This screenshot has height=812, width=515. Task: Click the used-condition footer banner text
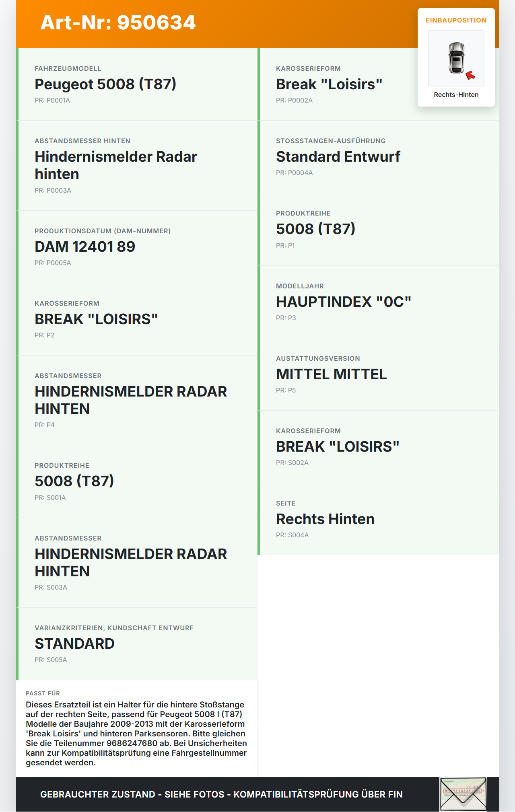click(x=221, y=794)
